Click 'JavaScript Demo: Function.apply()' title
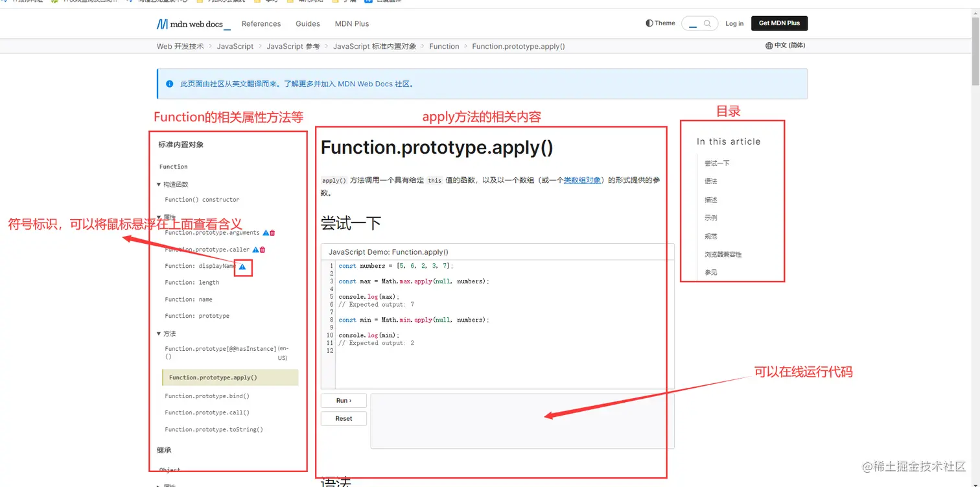 (x=388, y=252)
